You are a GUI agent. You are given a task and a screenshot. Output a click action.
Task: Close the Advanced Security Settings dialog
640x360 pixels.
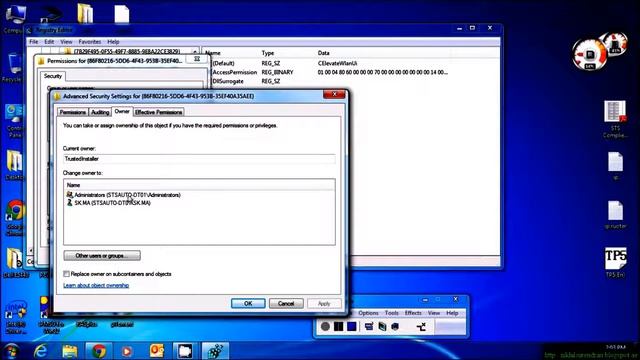[334, 94]
